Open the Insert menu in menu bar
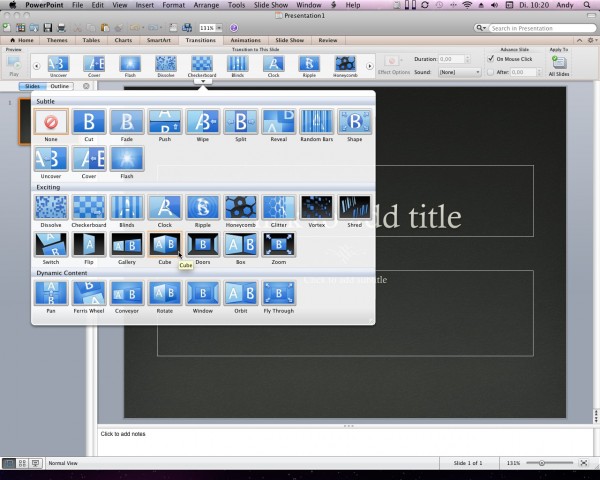Screen dimensions: 600x480 tap(146, 5)
